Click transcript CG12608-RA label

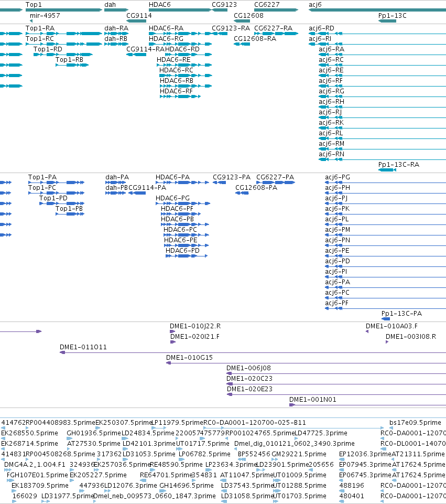(x=255, y=39)
